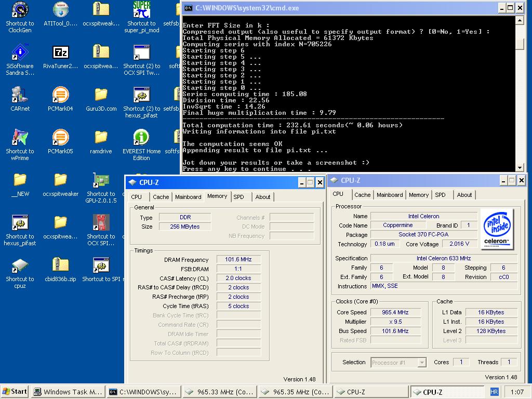532x399 pixels.
Task: Click the DRAM Frequency 101.6 MHz field
Action: pyautogui.click(x=238, y=260)
